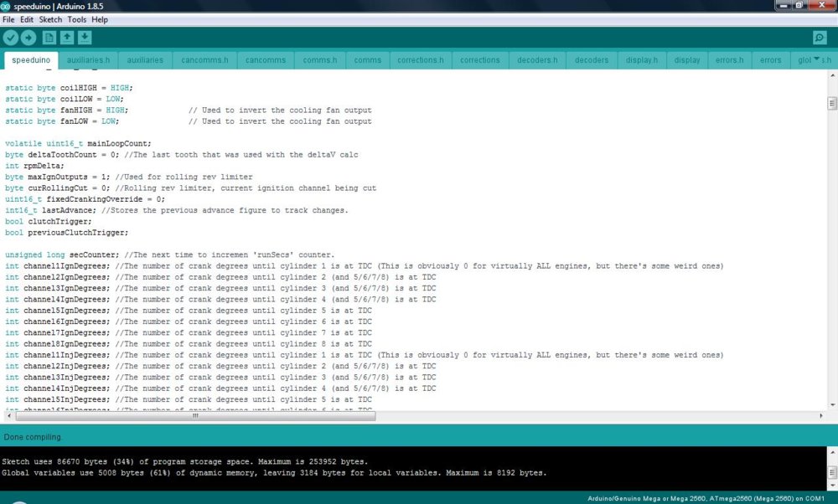Click the horizontal scroll right arrow
This screenshot has height=504, width=838.
tap(821, 415)
